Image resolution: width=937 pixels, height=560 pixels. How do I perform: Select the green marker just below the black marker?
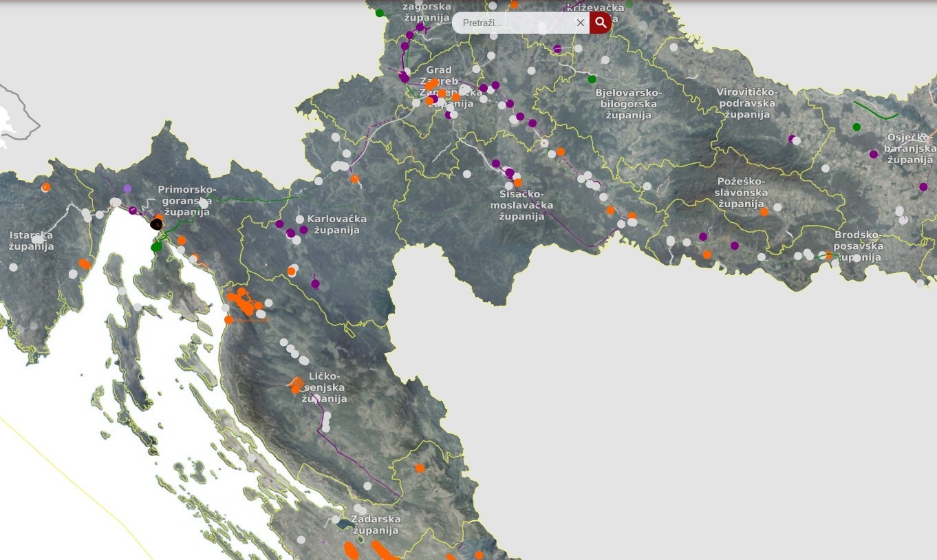pos(156,246)
